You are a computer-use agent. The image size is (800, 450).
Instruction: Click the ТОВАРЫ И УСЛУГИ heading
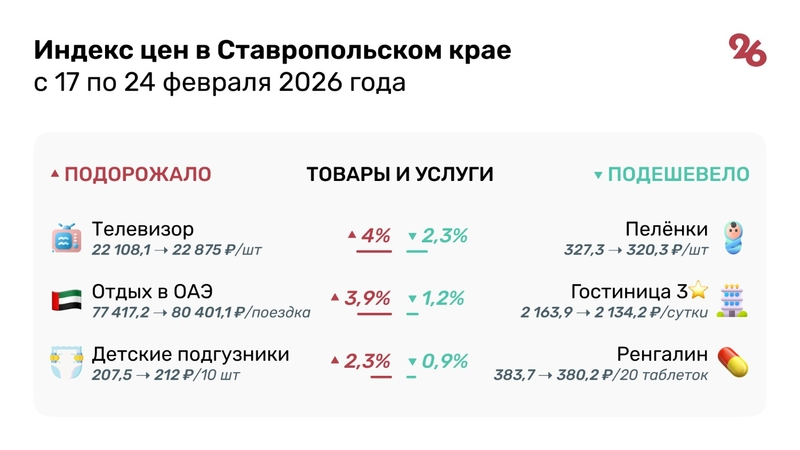tap(400, 174)
